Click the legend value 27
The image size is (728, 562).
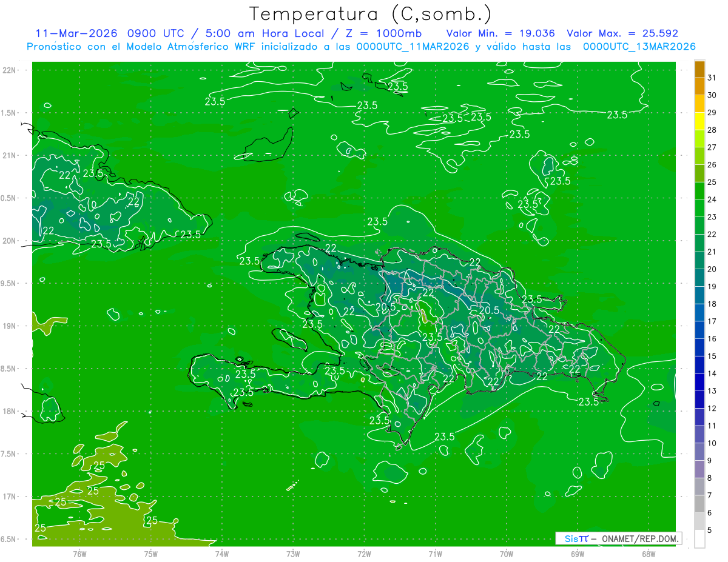tap(712, 147)
